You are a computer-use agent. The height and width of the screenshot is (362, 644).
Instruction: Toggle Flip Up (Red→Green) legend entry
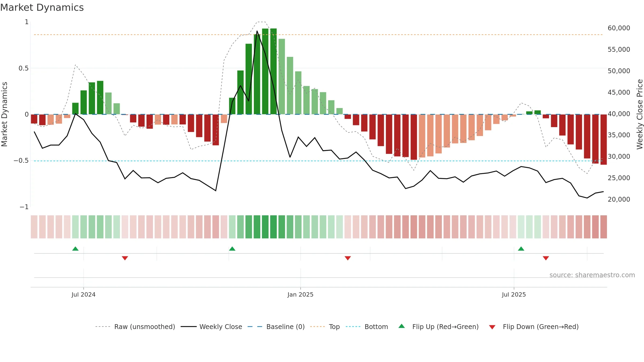tap(439, 327)
